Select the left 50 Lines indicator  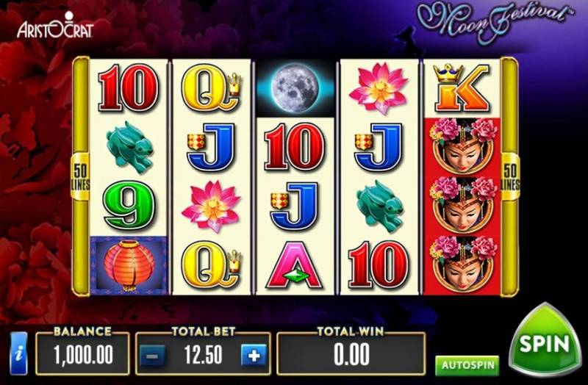80,176
